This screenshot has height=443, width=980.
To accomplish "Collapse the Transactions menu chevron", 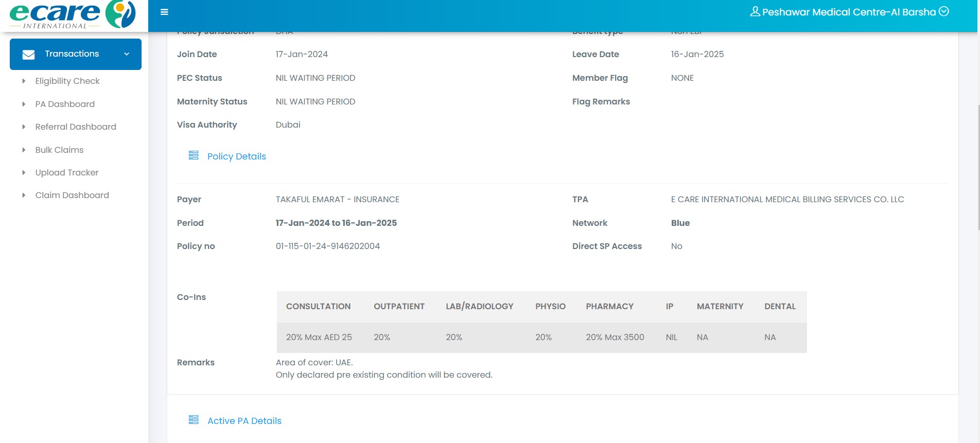I will [x=127, y=54].
